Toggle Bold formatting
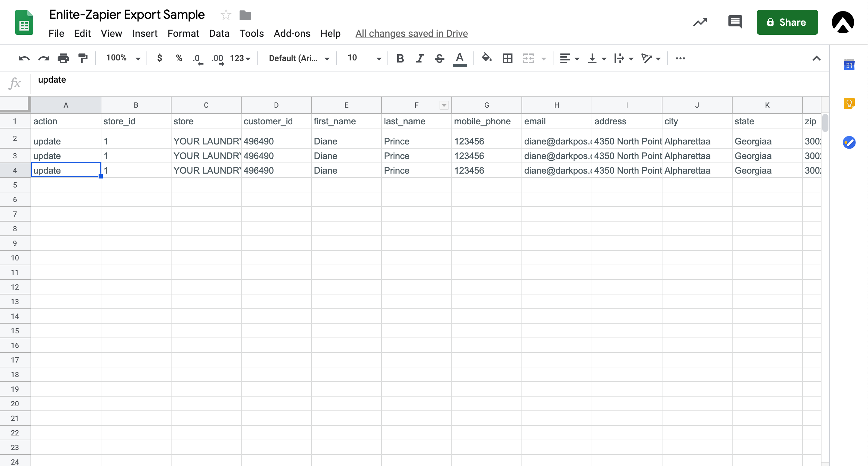This screenshot has width=868, height=466. 400,58
